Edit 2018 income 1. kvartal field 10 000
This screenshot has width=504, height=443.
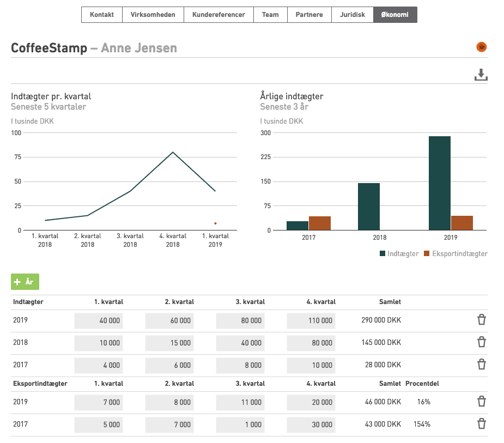[x=99, y=343]
